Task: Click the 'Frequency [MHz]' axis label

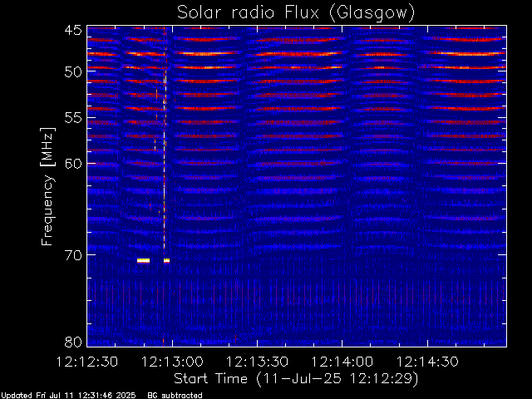Action: click(x=47, y=186)
